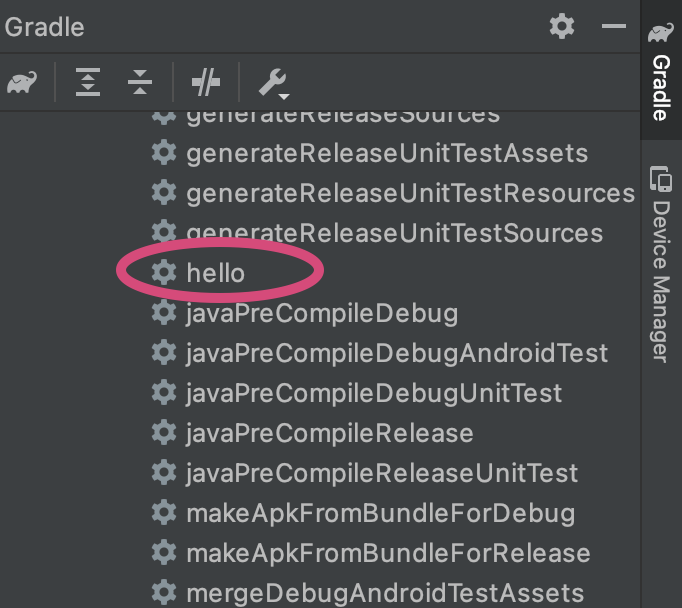Select javaPreCompileReleaseUnitTest task
Image resolution: width=682 pixels, height=608 pixels.
click(381, 473)
